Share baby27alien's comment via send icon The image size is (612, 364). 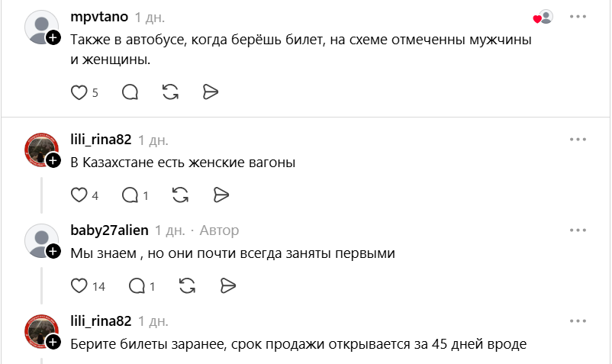point(228,286)
